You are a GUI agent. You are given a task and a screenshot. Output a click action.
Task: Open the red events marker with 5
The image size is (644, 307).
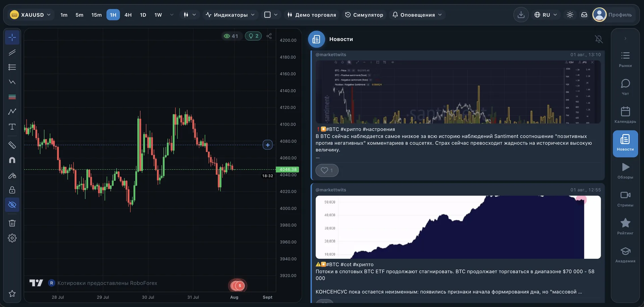coord(237,286)
